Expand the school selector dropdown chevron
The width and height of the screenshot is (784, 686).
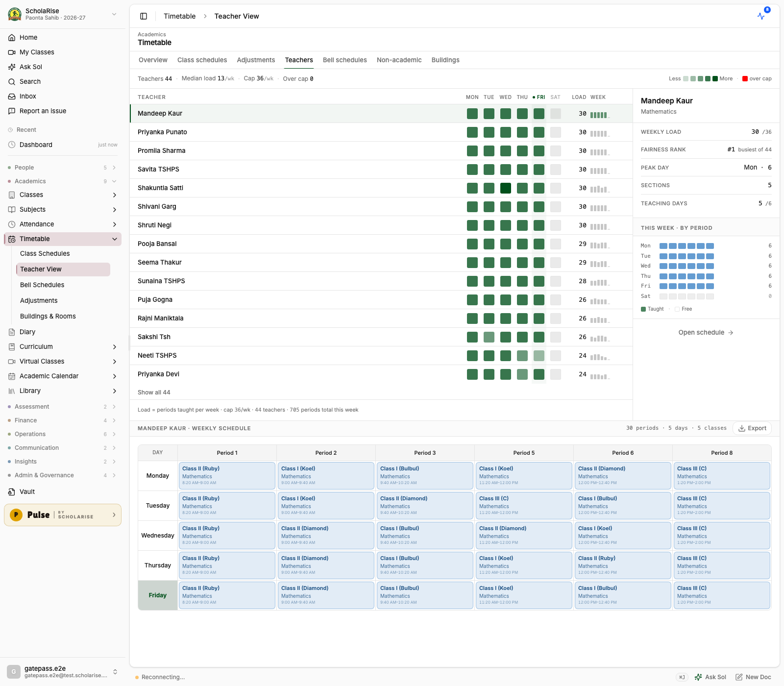pyautogui.click(x=114, y=14)
